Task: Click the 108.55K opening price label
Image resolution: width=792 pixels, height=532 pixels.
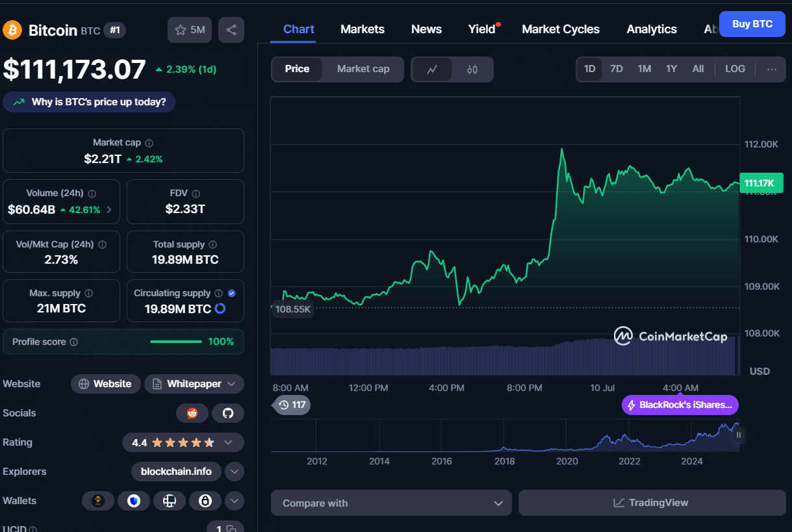Action: click(293, 309)
